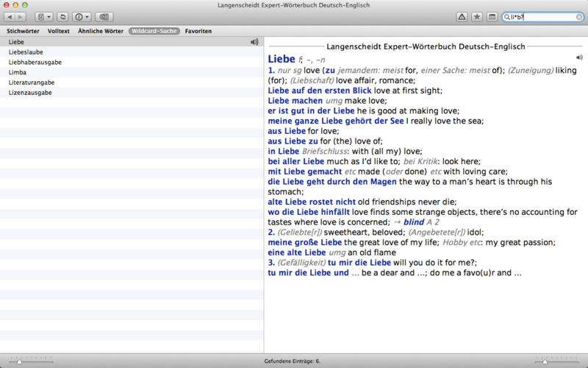This screenshot has width=588, height=368.
Task: Click phrase 'die Liebe geht durch den Magen'
Action: [332, 181]
